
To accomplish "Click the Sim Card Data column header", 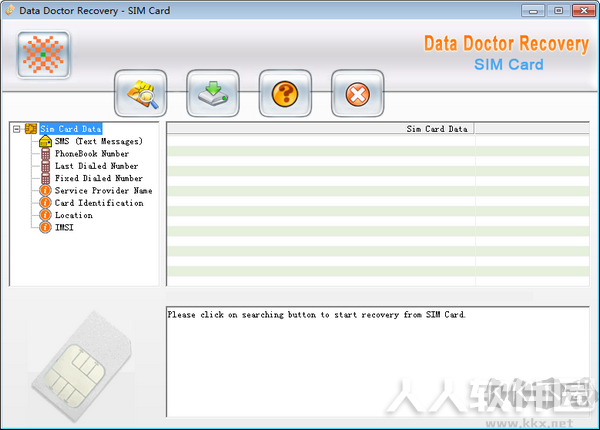I will pos(321,129).
